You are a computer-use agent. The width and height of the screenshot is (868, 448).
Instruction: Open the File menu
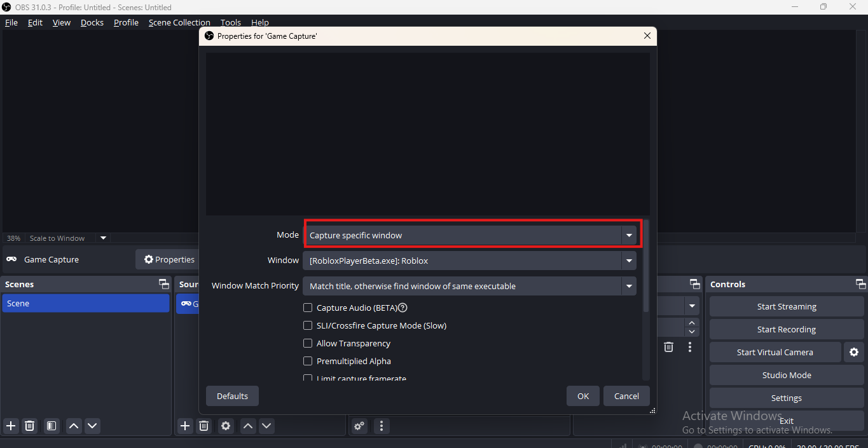pos(11,22)
